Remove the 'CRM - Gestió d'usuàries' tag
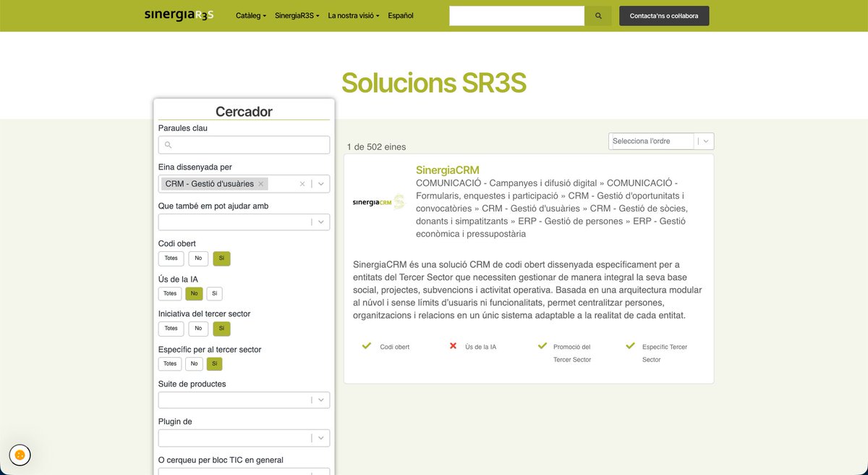868x475 pixels. tap(261, 184)
